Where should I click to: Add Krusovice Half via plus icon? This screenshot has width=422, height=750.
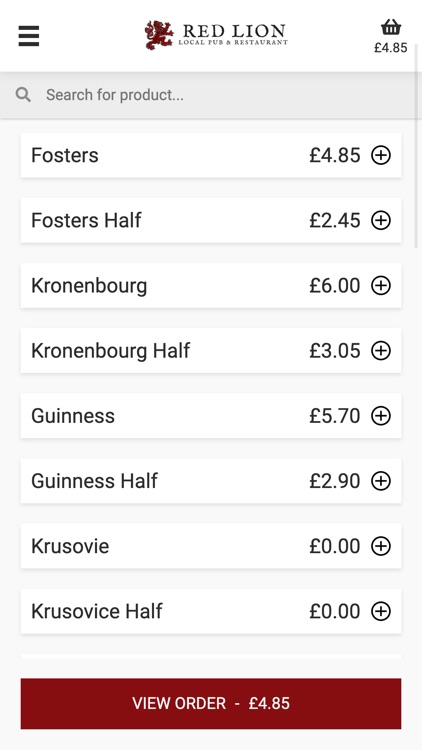(381, 611)
